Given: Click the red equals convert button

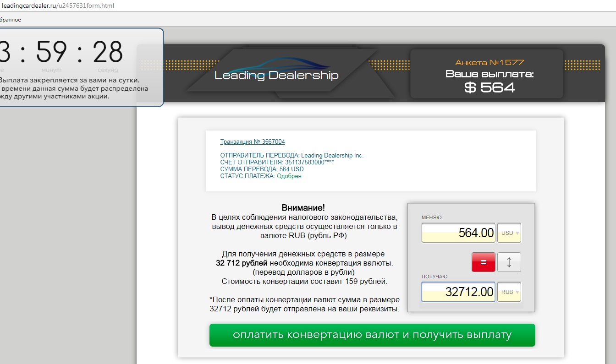Looking at the screenshot, I should point(484,262).
